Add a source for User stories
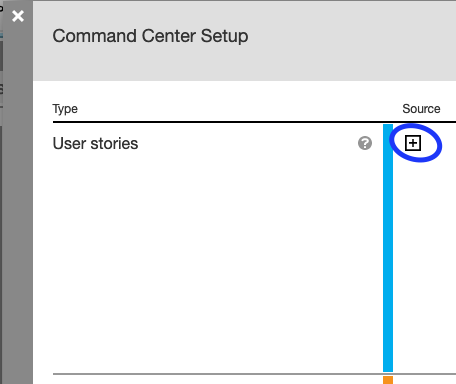456x384 pixels. click(x=413, y=143)
